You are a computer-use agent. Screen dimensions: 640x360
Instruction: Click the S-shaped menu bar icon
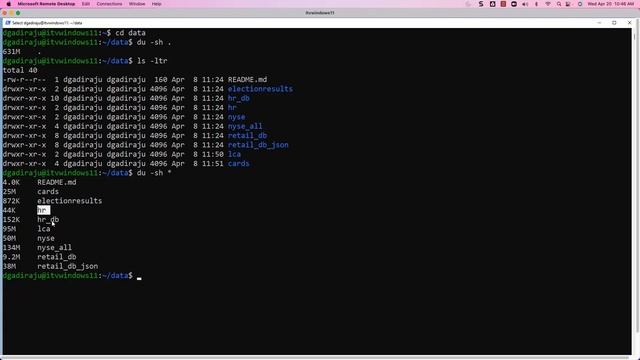[481, 4]
